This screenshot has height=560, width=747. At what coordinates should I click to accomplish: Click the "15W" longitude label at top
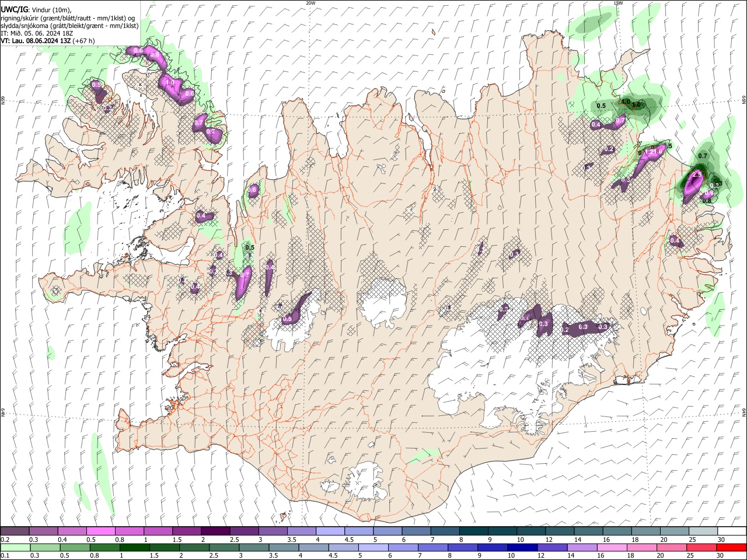[x=618, y=3]
